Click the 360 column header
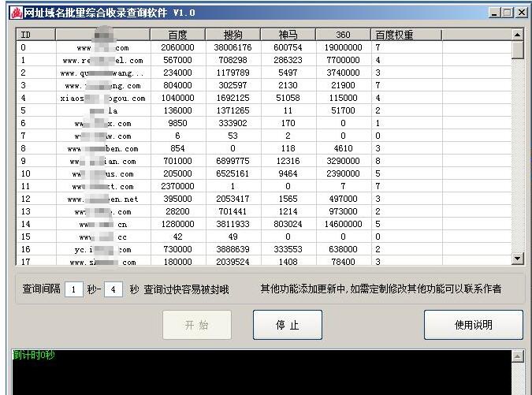The height and width of the screenshot is (395, 532). coord(343,35)
